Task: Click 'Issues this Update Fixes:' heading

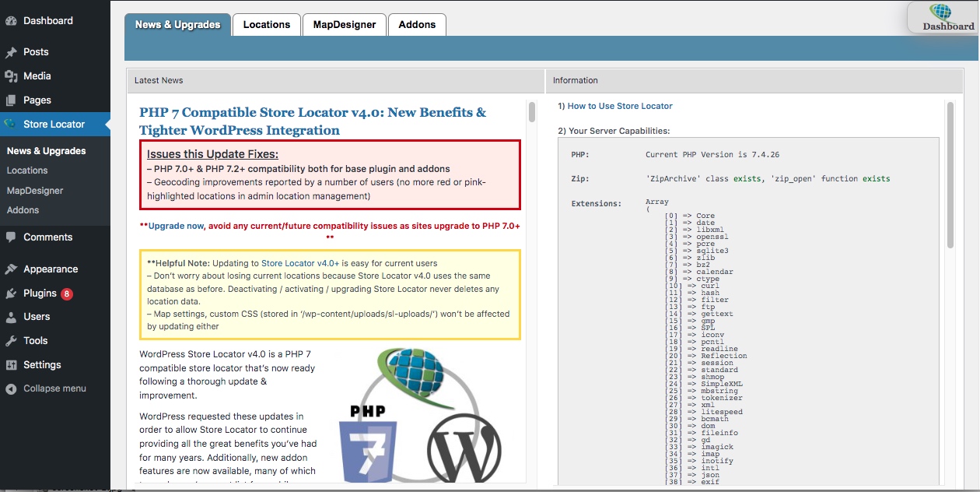Action: tap(212, 154)
